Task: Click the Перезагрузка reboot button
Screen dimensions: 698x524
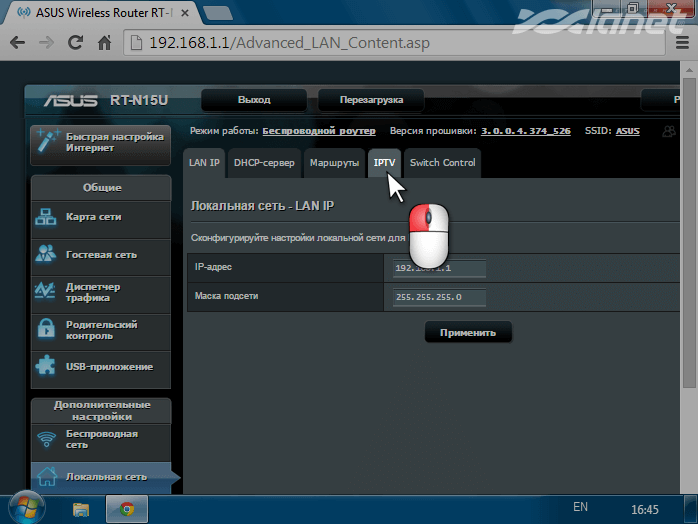Action: (x=371, y=101)
